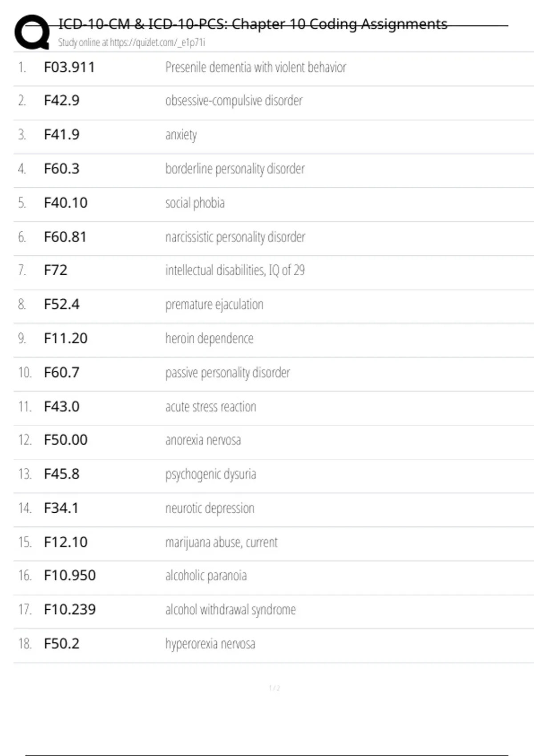Screen dimensions: 534x756
Task: Click code F10.950
Action: click(70, 575)
